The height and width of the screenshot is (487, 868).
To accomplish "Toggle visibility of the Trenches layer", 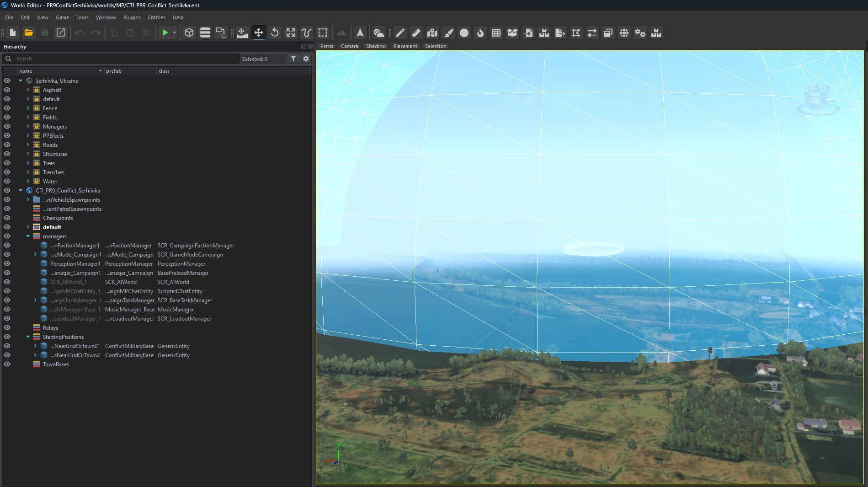I will pos(7,172).
